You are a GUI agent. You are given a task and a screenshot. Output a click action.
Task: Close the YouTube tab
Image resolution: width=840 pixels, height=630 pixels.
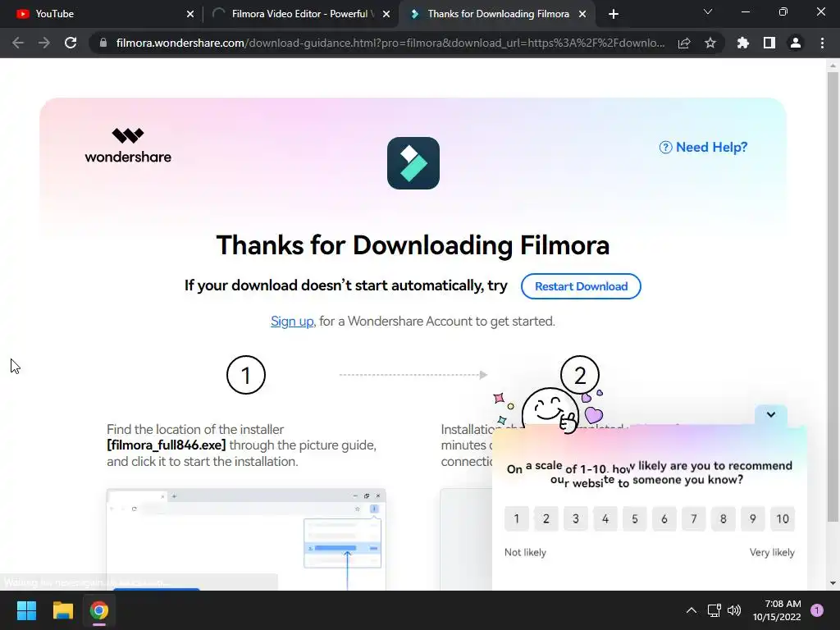(x=190, y=14)
